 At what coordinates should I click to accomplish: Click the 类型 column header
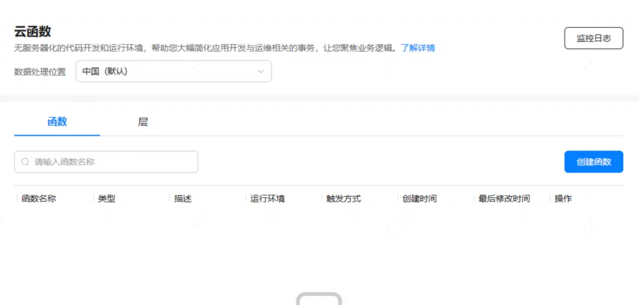click(106, 199)
